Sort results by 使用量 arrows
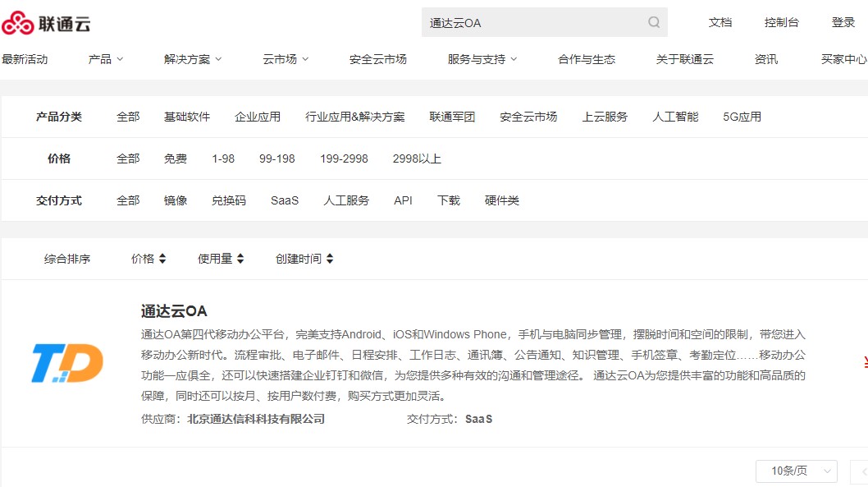Viewport: 868px width, 487px height. click(x=240, y=259)
